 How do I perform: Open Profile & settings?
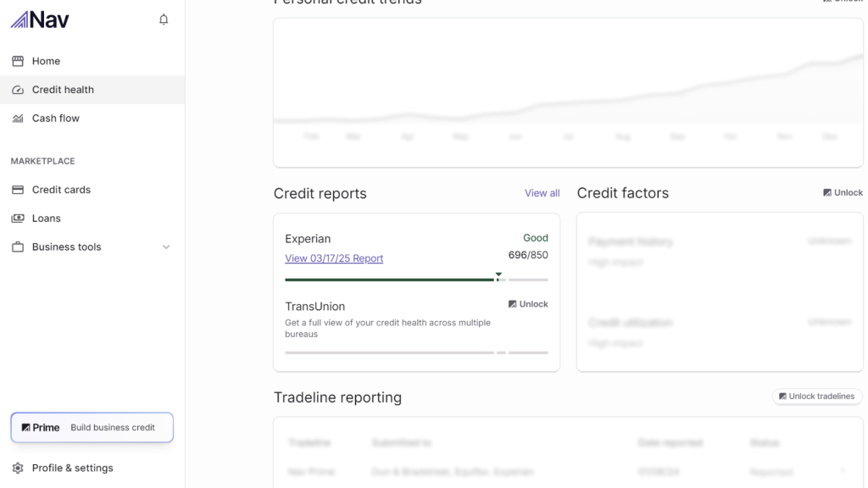click(72, 468)
